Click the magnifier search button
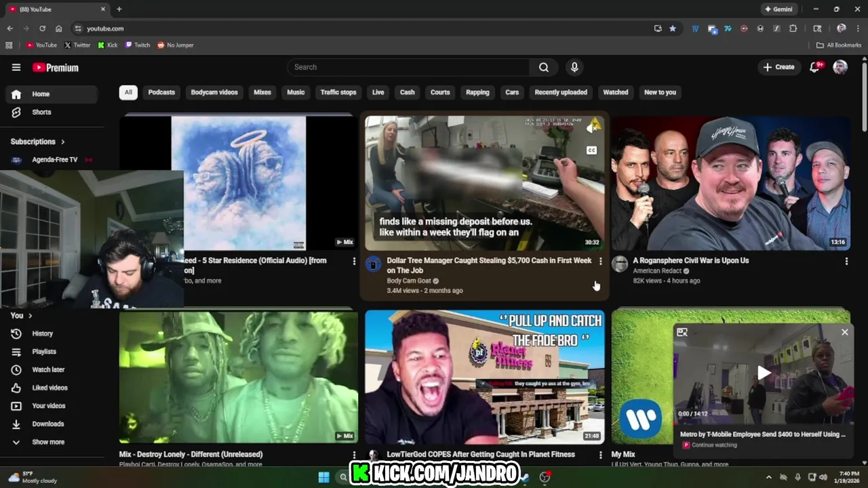 (544, 67)
